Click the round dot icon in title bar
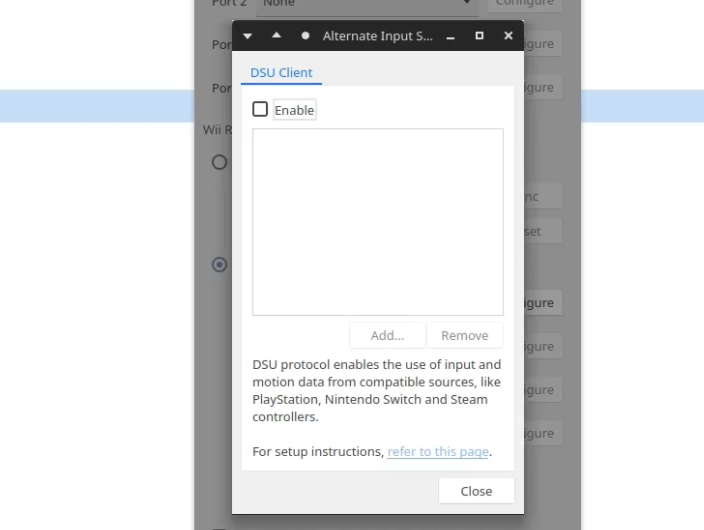Viewport: 704px width, 530px height. (305, 36)
